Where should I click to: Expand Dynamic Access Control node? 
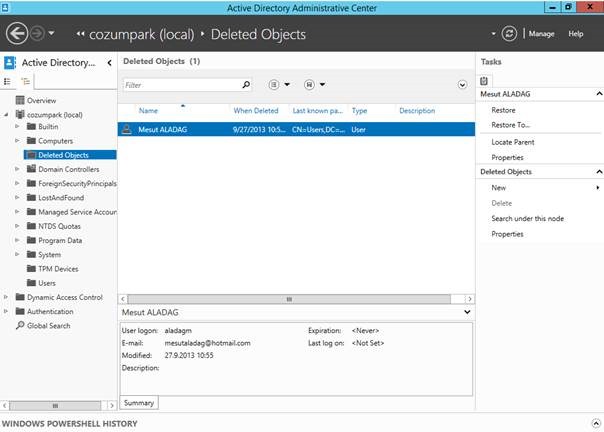[6, 297]
